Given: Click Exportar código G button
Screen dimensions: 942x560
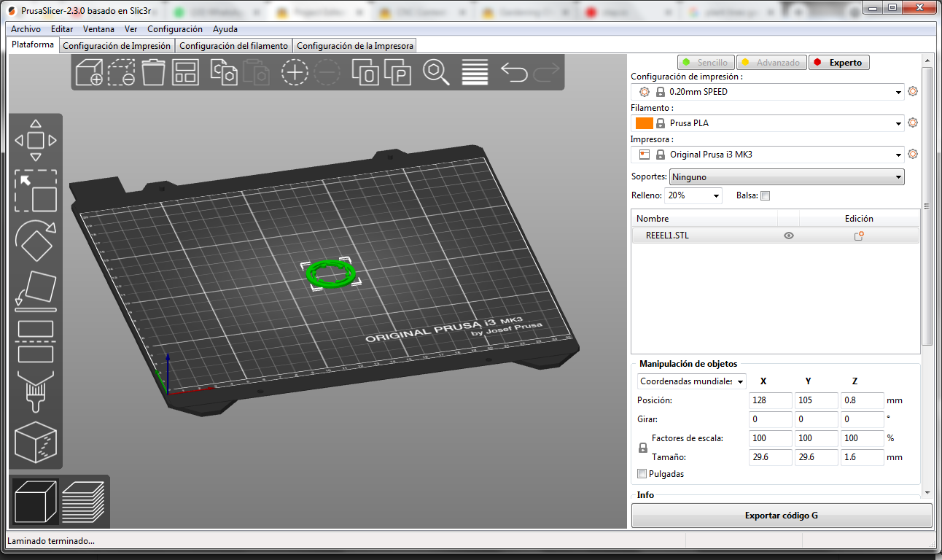Looking at the screenshot, I should 782,516.
